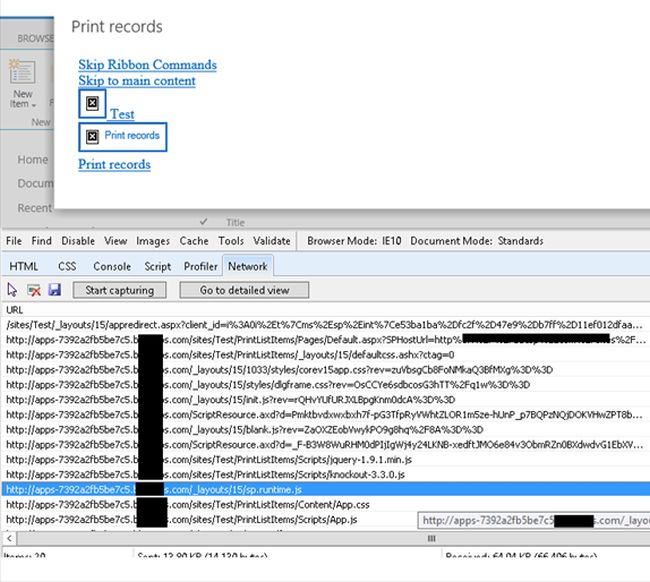Select ScriptResource.axd row starting _F-B3W8
Image resolution: width=650 pixels, height=582 pixels.
coord(325,444)
